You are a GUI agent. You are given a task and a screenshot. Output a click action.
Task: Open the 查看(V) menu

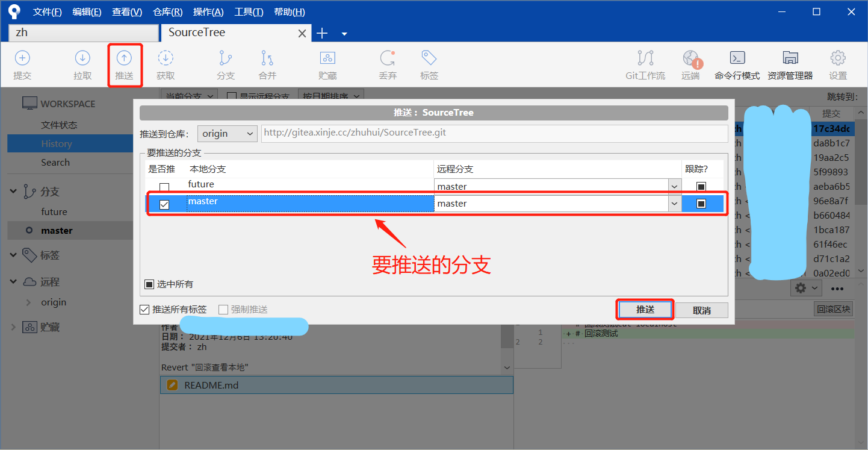[x=127, y=12]
